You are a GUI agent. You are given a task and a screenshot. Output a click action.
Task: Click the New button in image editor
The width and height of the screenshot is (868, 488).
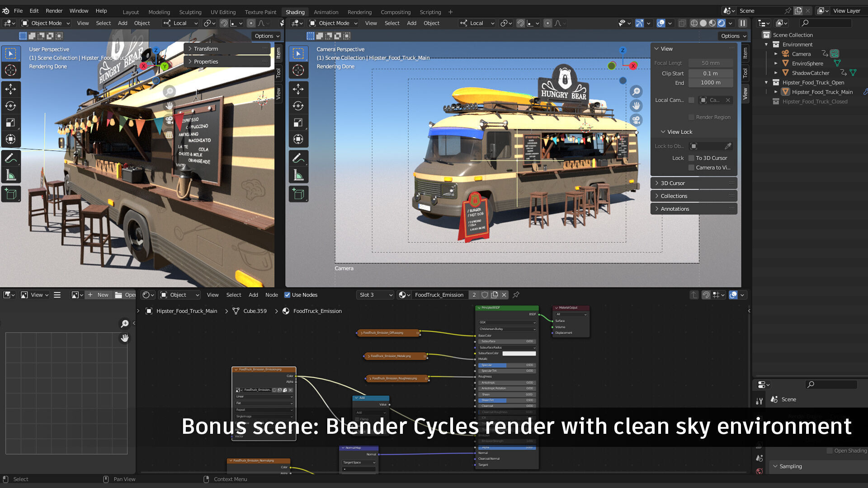pyautogui.click(x=98, y=295)
